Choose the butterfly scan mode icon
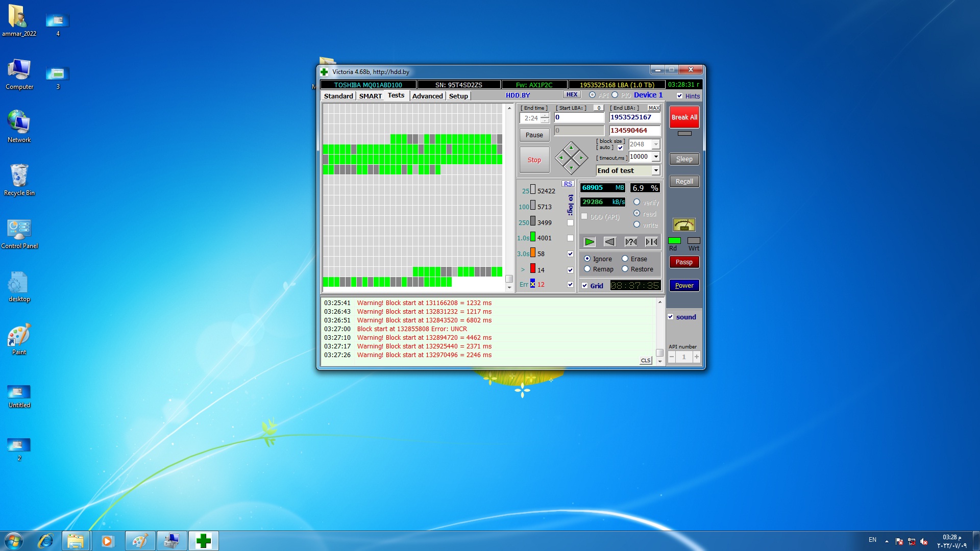 tap(651, 242)
